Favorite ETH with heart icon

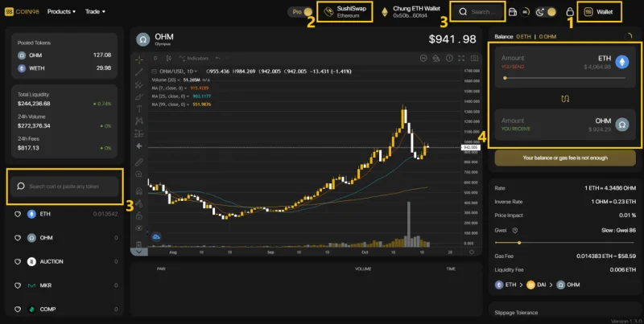(18, 214)
